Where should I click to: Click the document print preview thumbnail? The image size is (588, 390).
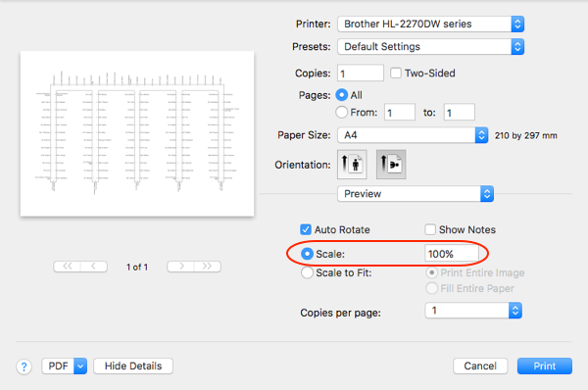point(137,133)
